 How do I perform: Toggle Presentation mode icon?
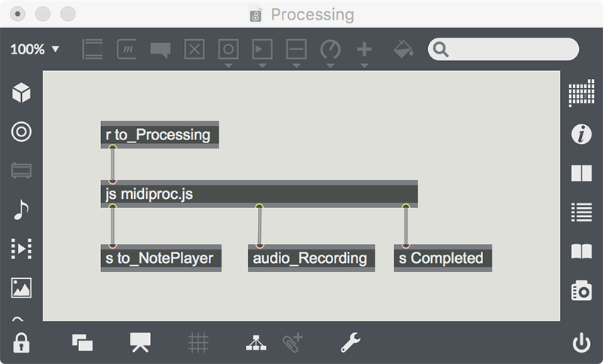[x=140, y=342]
